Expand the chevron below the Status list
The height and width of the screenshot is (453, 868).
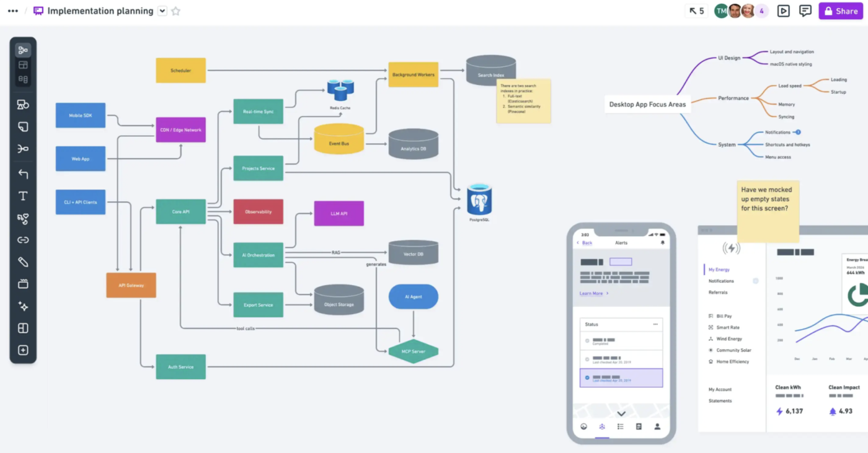click(x=621, y=413)
